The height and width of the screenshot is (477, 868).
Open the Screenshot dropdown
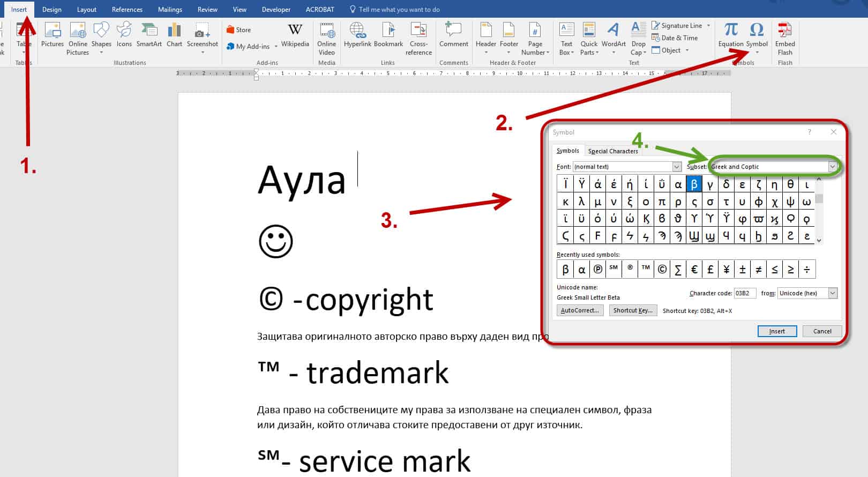(x=203, y=53)
